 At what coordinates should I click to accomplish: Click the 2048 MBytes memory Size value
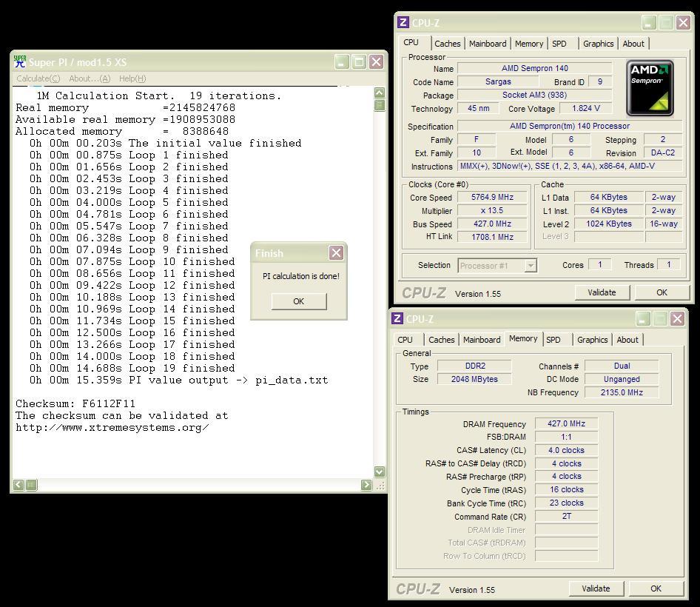click(x=474, y=379)
